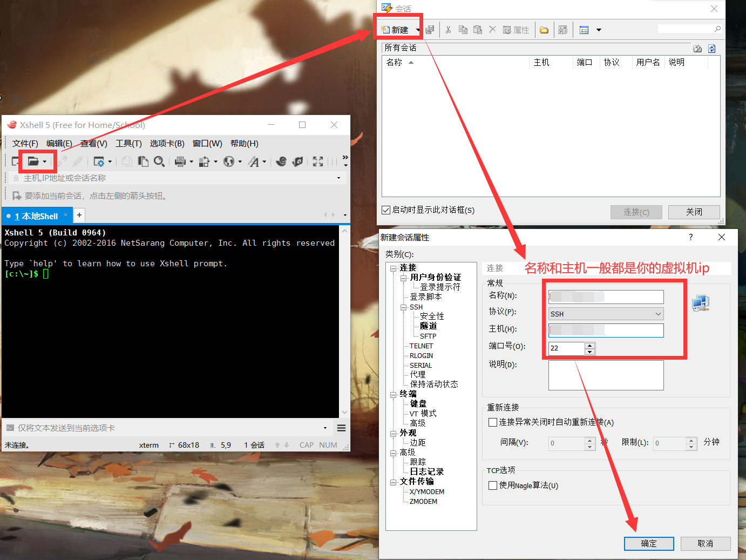Click the 取消 button
The width and height of the screenshot is (746, 560).
tap(706, 543)
